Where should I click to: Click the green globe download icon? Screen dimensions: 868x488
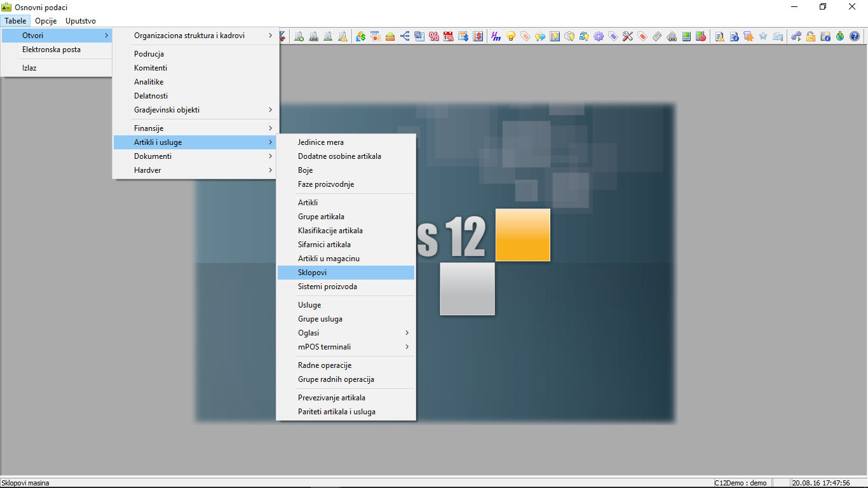tap(840, 36)
